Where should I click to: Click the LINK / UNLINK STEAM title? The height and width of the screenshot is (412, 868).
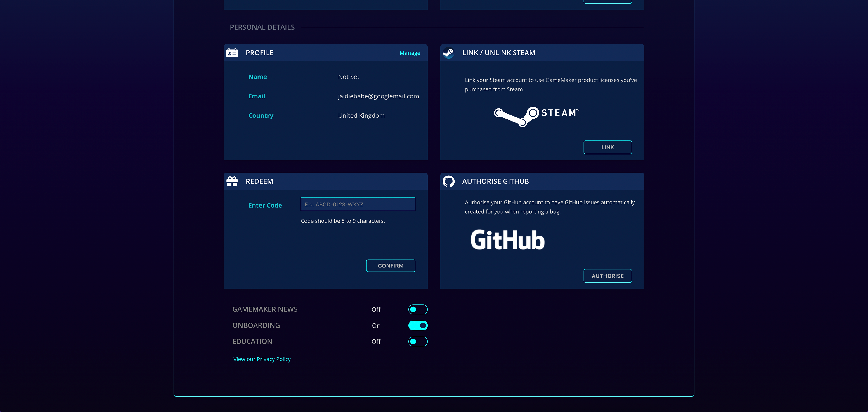499,53
